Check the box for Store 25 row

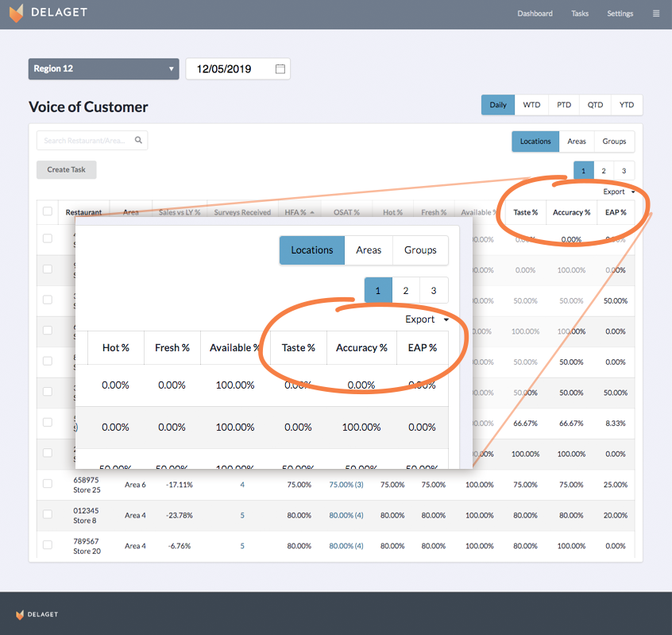click(48, 484)
